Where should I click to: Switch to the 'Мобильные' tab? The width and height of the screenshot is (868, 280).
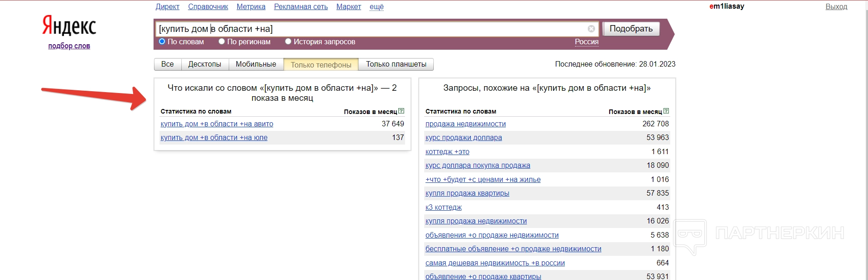click(x=256, y=64)
